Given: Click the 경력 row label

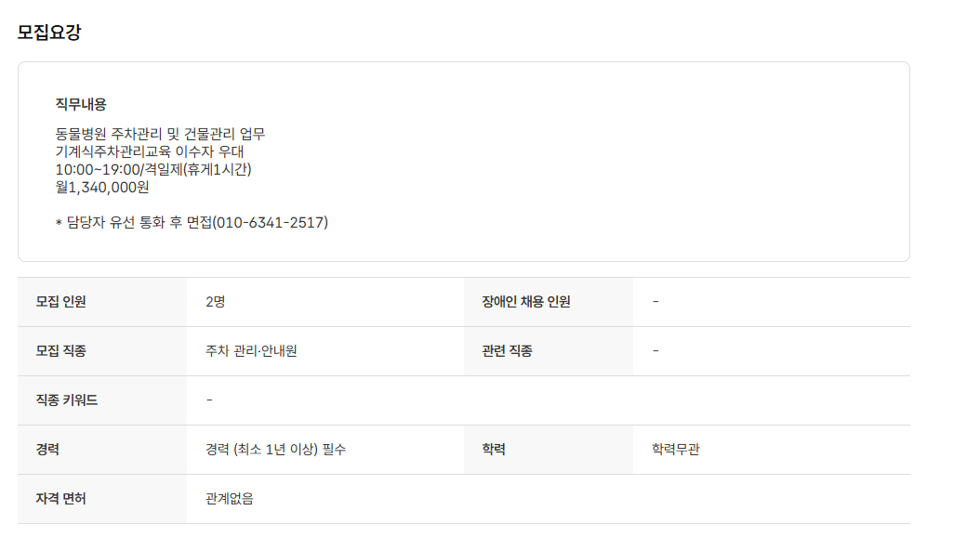Looking at the screenshot, I should click(x=48, y=450).
